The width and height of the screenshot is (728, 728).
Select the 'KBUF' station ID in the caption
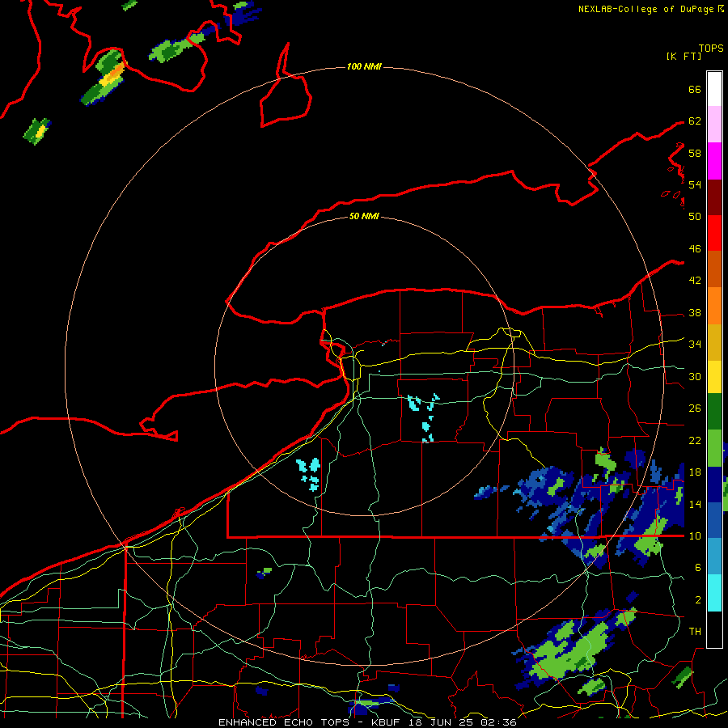387,722
